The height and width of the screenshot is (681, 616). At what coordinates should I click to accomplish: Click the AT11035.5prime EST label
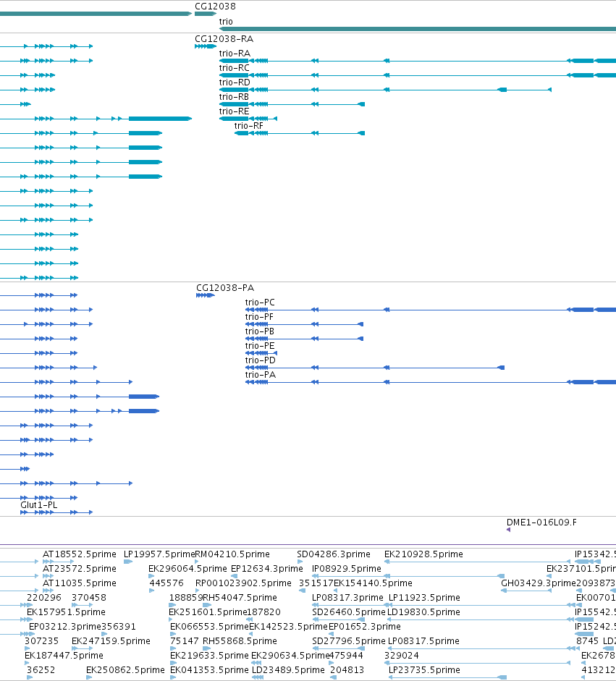tap(80, 583)
